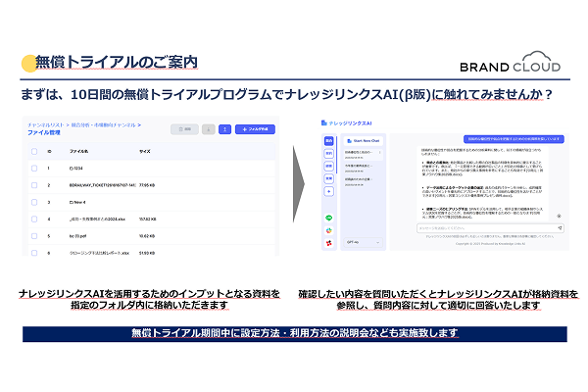The width and height of the screenshot is (588, 392).
Task: Click the 無償トライアルのご案内 title
Action: tap(117, 63)
